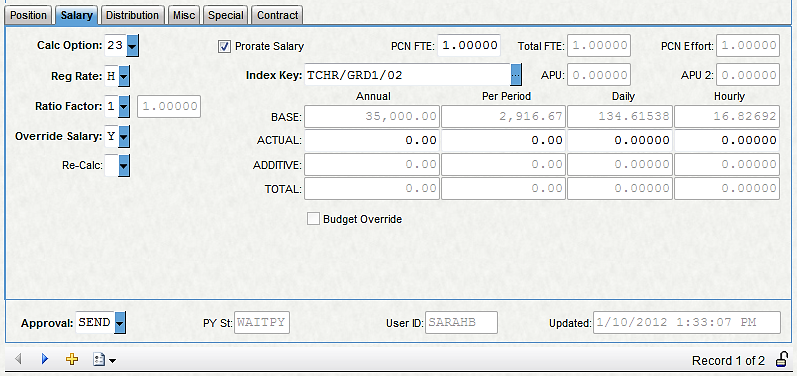
Task: Add new record plus icon
Action: [72, 360]
